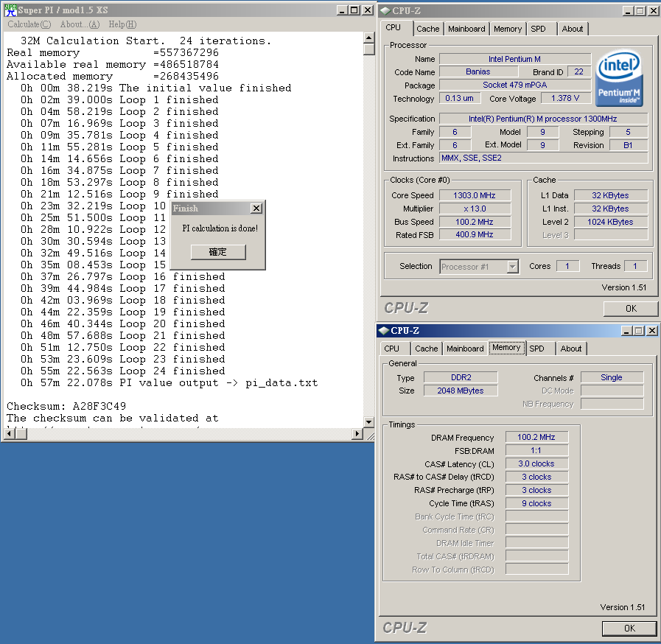The height and width of the screenshot is (644, 661).
Task: Click the CPU-Z icon in upper window title bar
Action: pyautogui.click(x=385, y=11)
